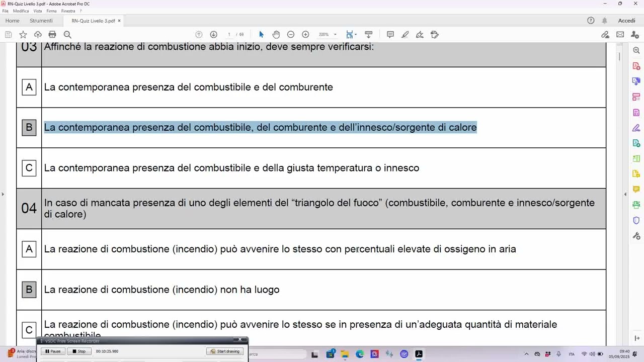This screenshot has height=362, width=644.
Task: Zoom in with the plus icon
Action: [x=305, y=34]
